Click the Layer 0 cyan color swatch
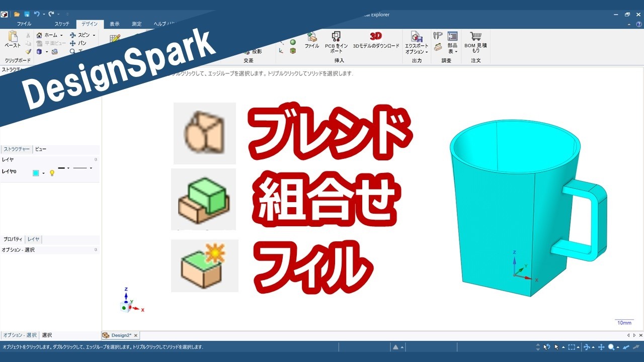Viewport: 644px width, 362px height. [36, 173]
